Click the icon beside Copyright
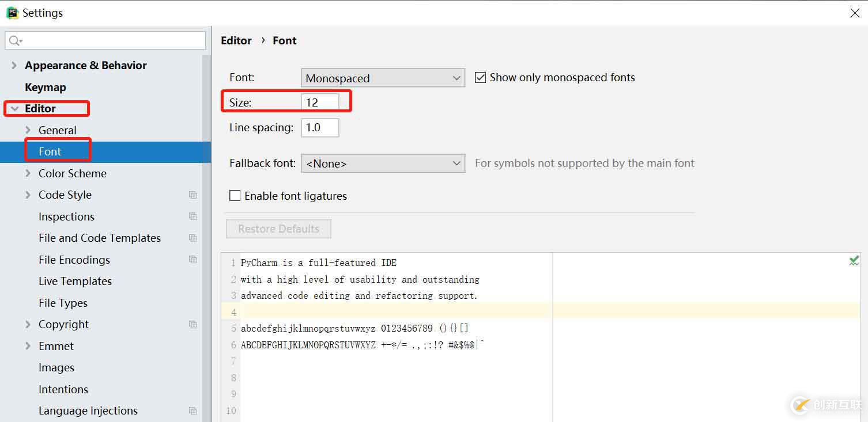 193,325
